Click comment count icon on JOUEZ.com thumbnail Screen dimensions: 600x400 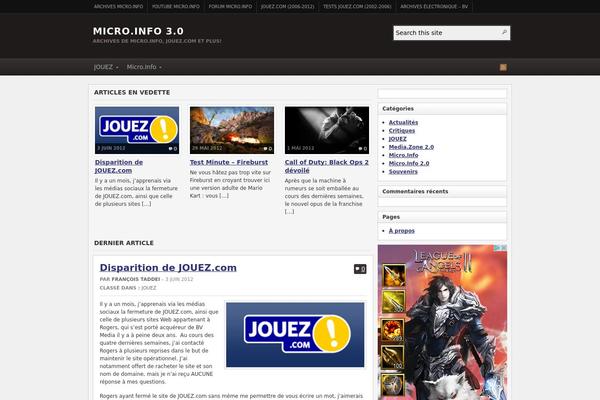click(173, 149)
